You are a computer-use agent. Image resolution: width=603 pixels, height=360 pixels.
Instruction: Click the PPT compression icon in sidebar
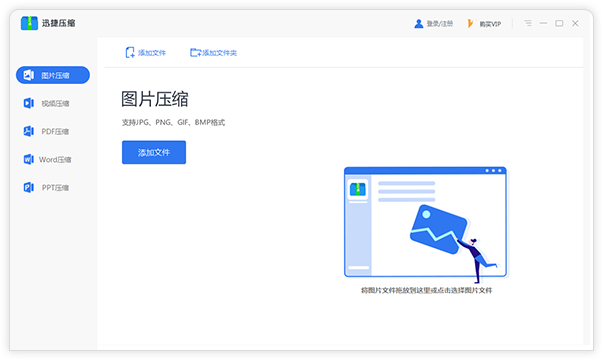tap(28, 187)
